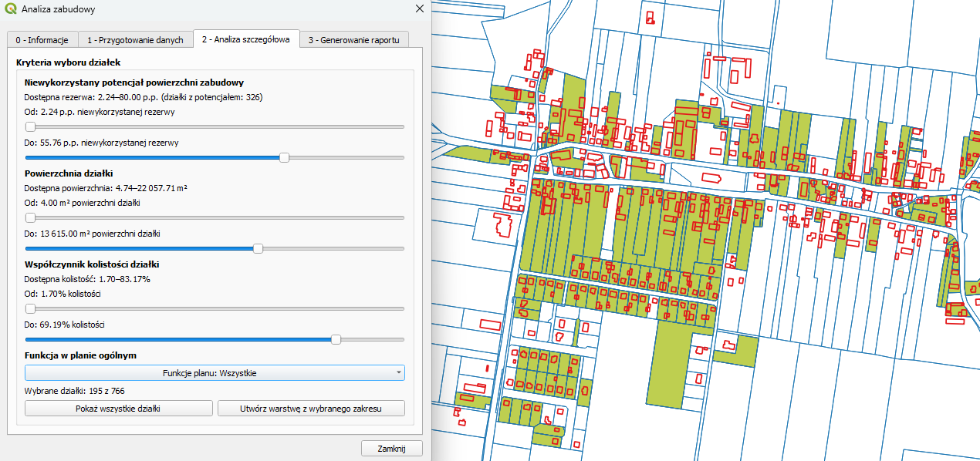Close the Analiza zabudowy dialog

(x=419, y=9)
